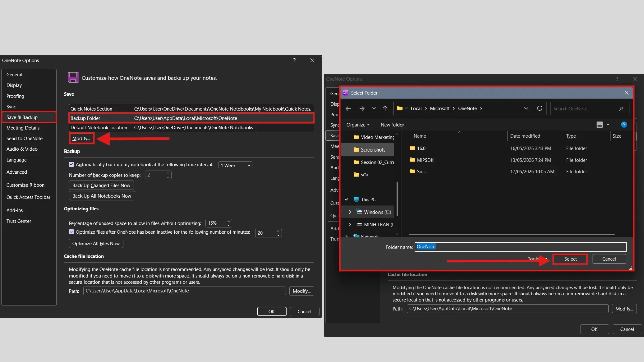
Task: Decrease number of backup copies
Action: (168, 177)
